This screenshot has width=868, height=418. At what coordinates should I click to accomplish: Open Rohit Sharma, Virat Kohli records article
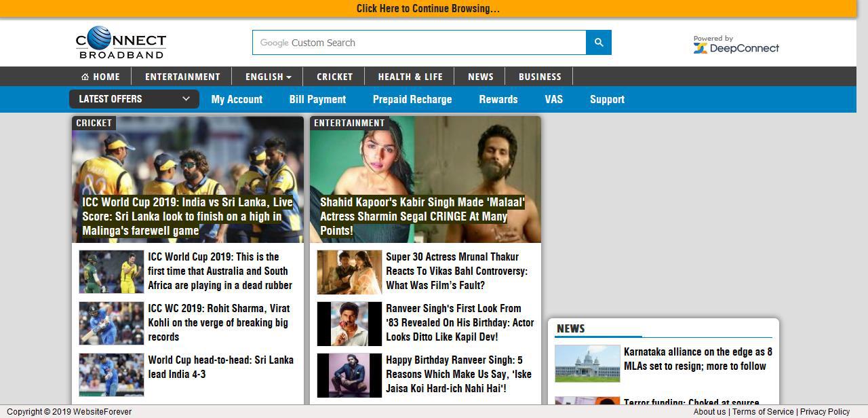point(218,322)
